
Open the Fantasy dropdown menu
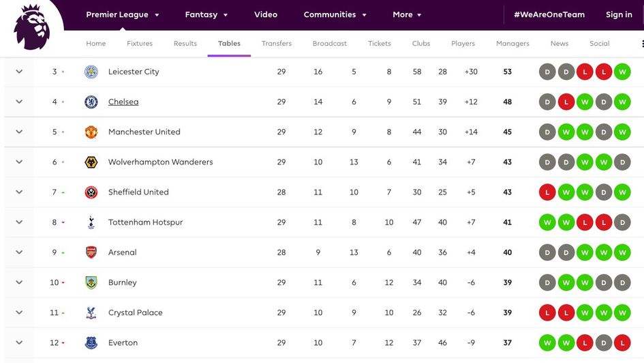(x=206, y=14)
